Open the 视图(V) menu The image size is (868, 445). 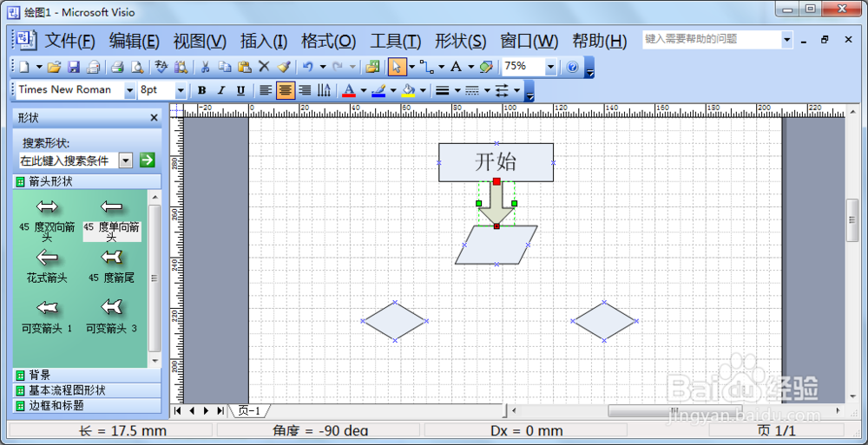tap(200, 41)
